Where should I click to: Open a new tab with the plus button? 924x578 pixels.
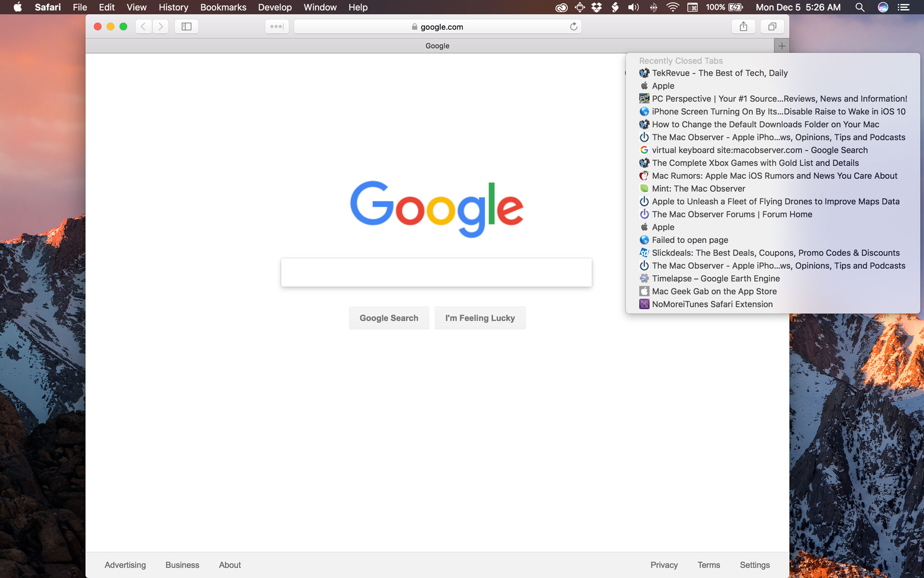pyautogui.click(x=782, y=46)
